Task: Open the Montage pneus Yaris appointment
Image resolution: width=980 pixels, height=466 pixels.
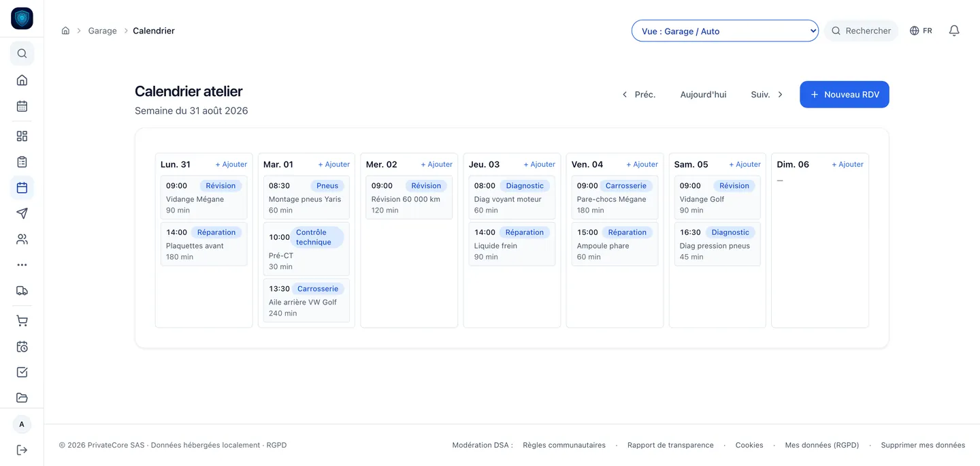Action: (306, 198)
